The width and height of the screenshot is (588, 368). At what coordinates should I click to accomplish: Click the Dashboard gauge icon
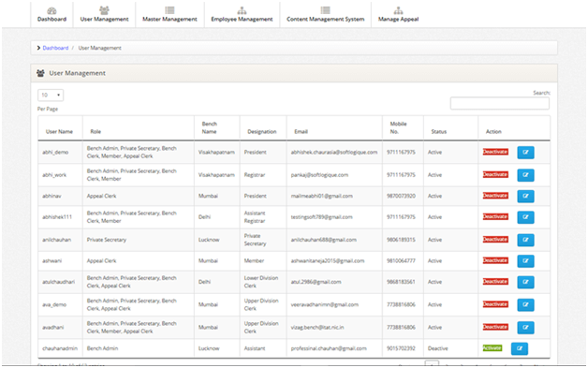tap(51, 10)
